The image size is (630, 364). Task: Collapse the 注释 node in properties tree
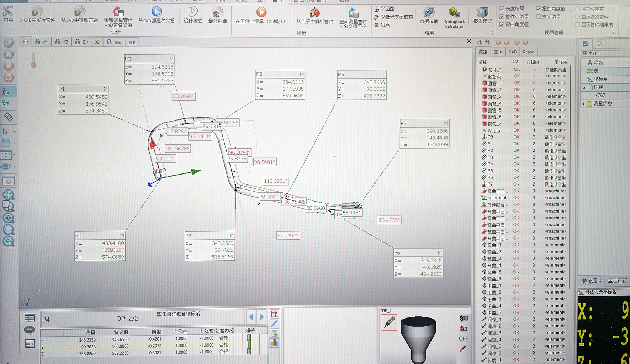click(x=584, y=87)
